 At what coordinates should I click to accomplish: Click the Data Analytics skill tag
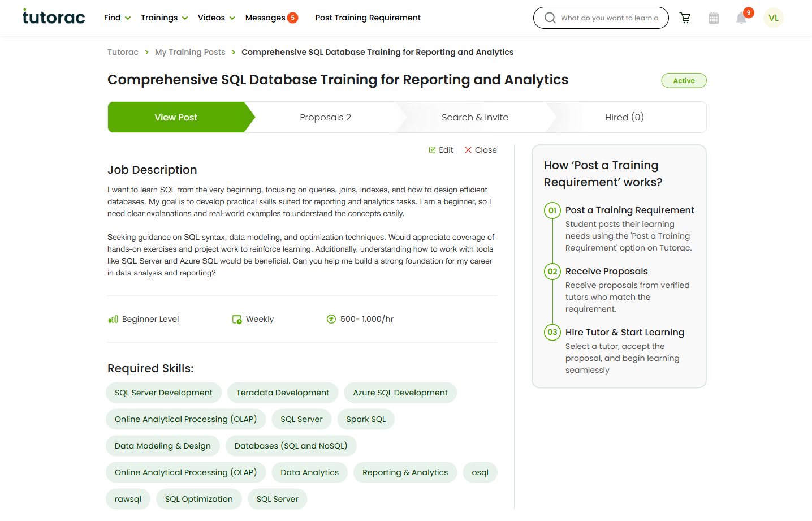[x=310, y=472]
